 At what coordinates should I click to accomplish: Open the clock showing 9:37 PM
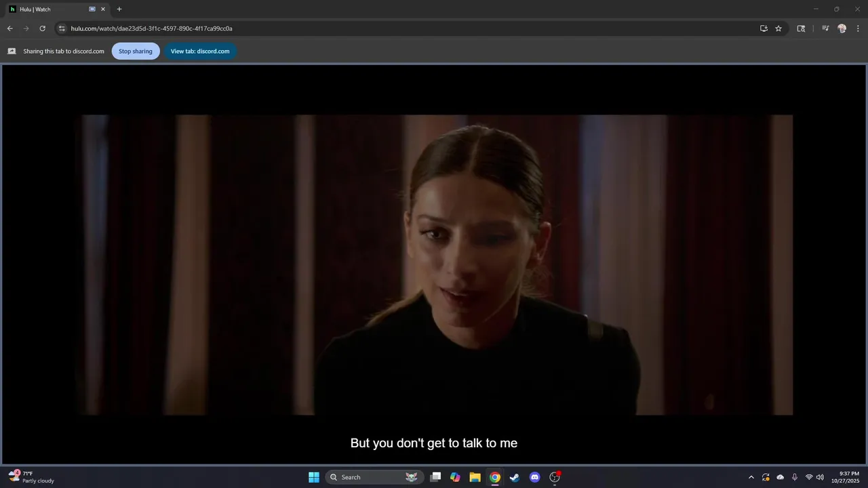point(845,477)
